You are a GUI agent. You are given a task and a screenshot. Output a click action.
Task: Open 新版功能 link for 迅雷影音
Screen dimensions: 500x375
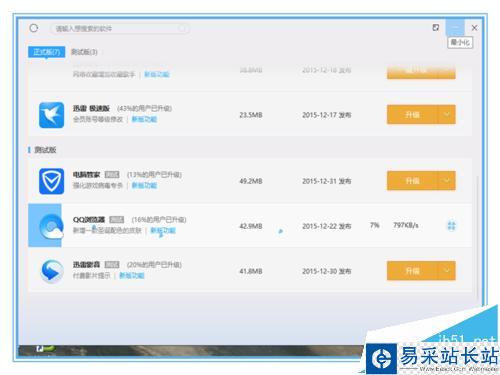pos(132,275)
